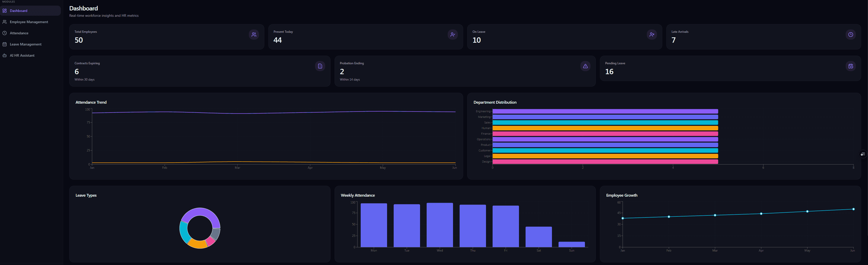Click the Sun bar in Weekly Attendance
868x265 pixels.
[572, 244]
